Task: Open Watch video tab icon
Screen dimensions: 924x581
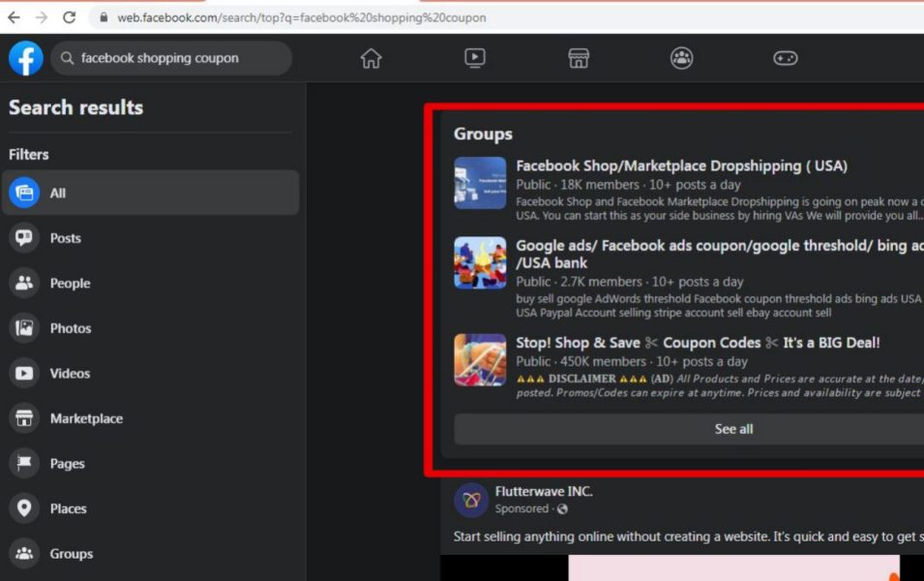Action: point(475,58)
